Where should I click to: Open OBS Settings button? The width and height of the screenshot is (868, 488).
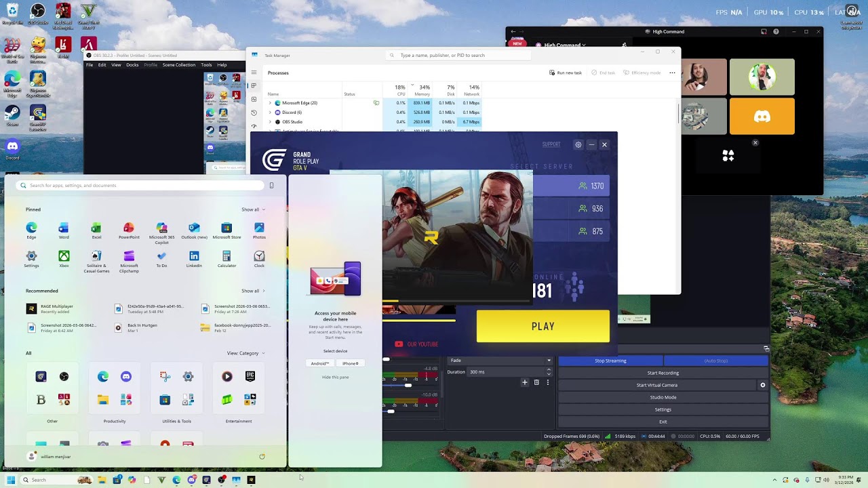point(663,409)
